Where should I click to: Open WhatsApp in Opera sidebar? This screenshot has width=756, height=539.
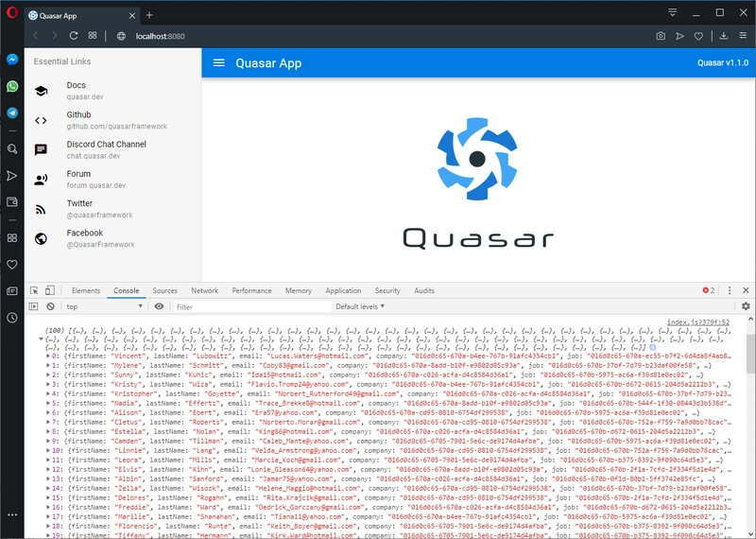(12, 86)
